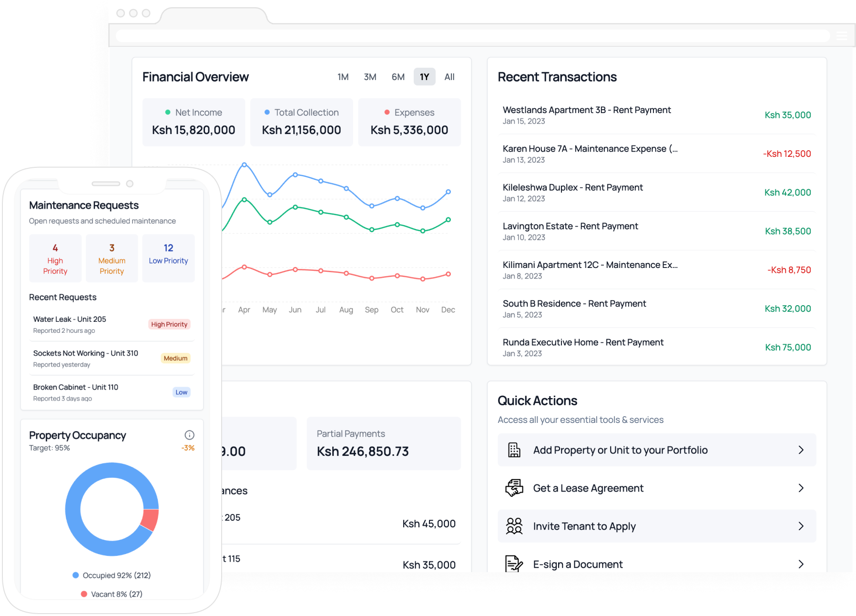Expand Get a Lease Agreement chevron
856x616 pixels.
coord(801,488)
